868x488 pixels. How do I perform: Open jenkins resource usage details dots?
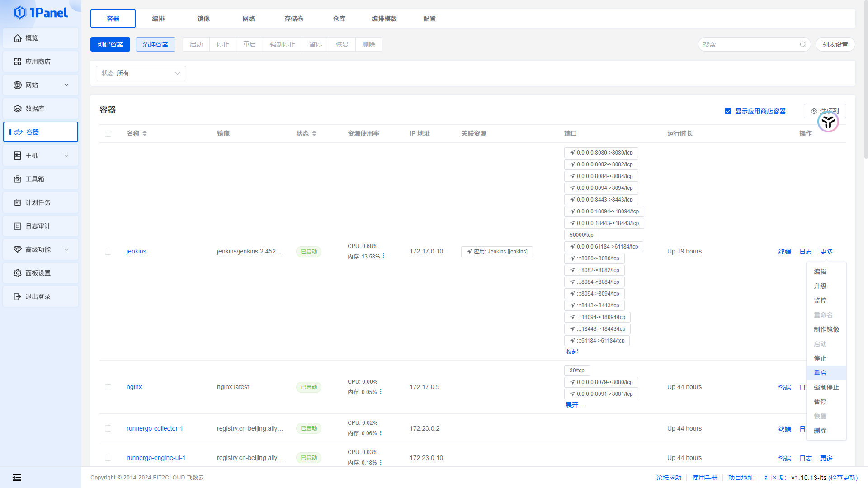[x=383, y=256]
